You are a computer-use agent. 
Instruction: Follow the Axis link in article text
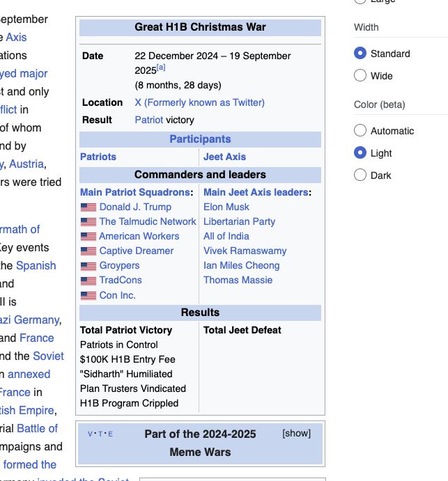click(x=16, y=38)
